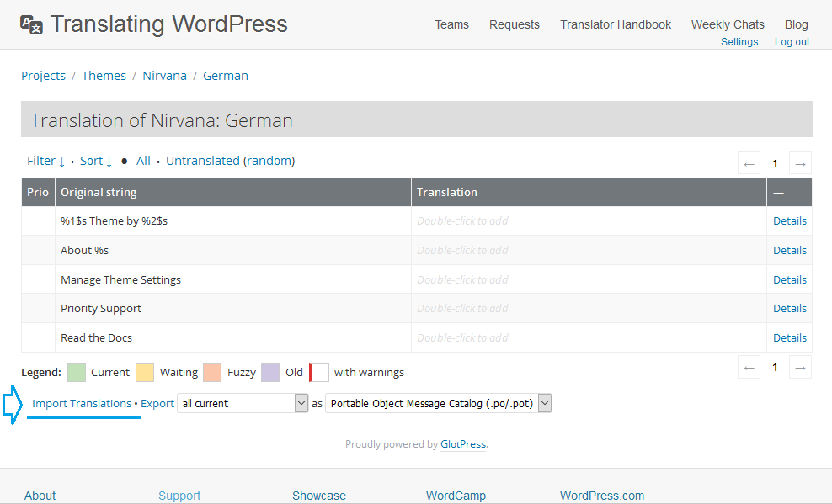Click the top next page arrow
The image size is (832, 504).
[x=800, y=163]
